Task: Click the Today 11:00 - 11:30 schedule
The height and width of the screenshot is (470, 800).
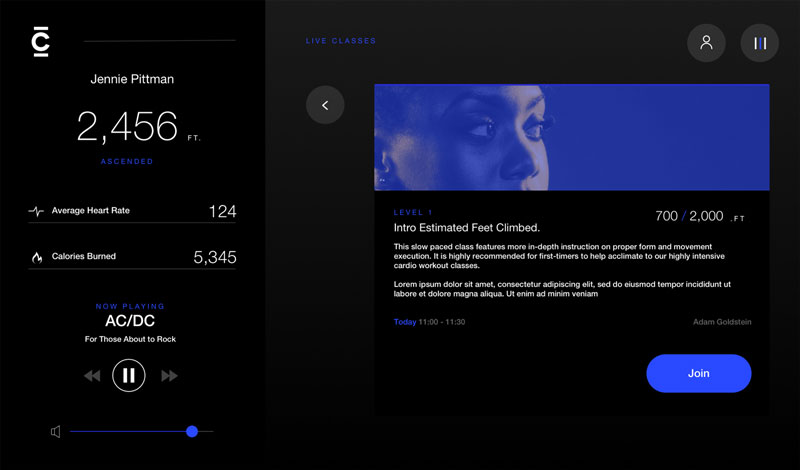Action: pyautogui.click(x=429, y=322)
